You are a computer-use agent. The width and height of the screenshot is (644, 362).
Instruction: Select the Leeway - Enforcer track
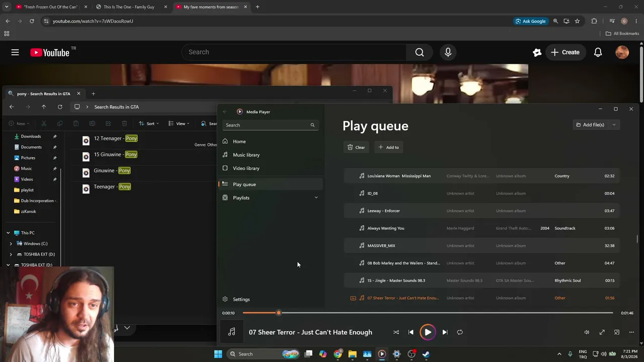[481, 211]
